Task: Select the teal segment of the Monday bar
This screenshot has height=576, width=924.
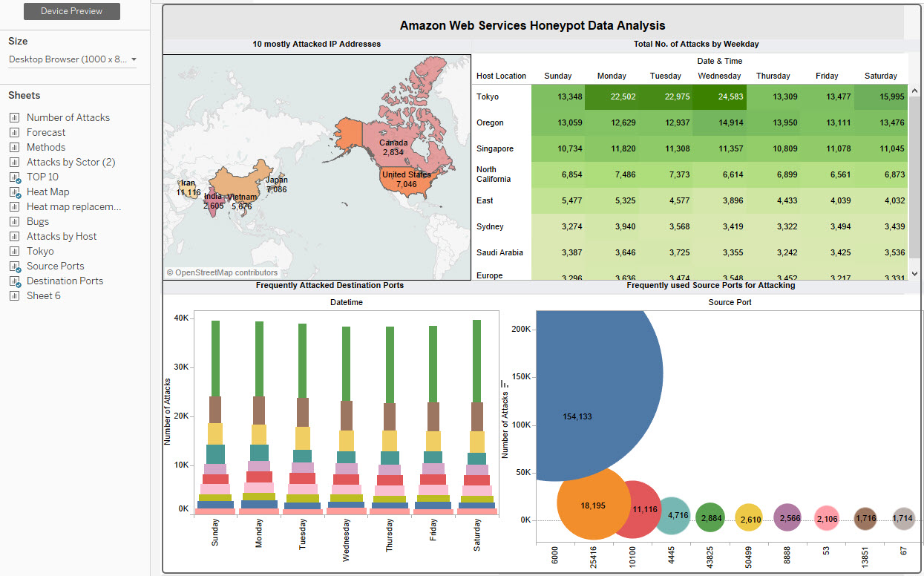Action: [259, 454]
